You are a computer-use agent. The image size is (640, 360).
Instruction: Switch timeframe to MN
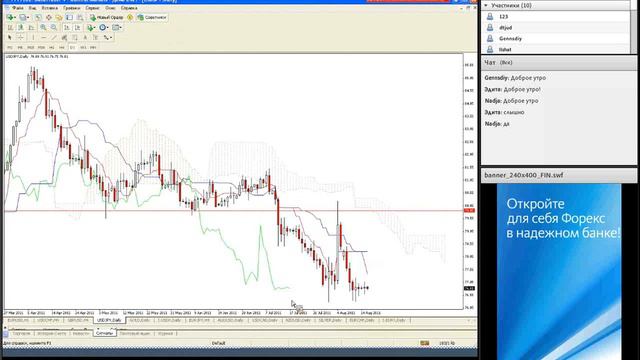pyautogui.click(x=93, y=47)
